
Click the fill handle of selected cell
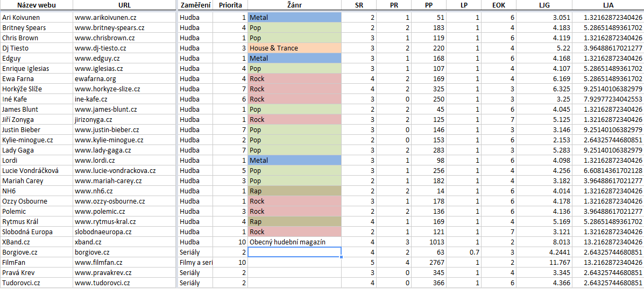coord(341,257)
